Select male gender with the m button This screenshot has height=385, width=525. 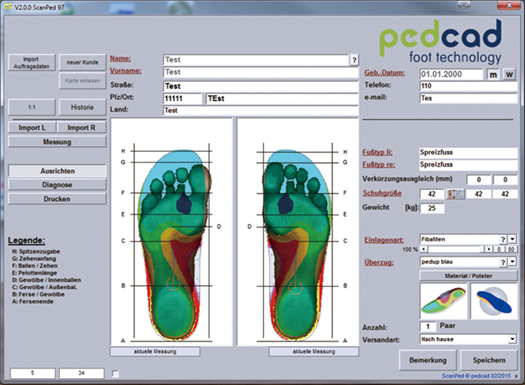tap(493, 74)
